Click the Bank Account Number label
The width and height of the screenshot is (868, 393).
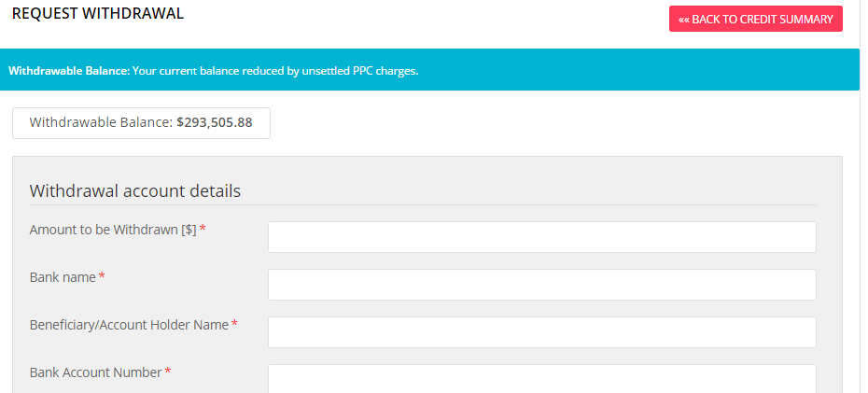(96, 372)
